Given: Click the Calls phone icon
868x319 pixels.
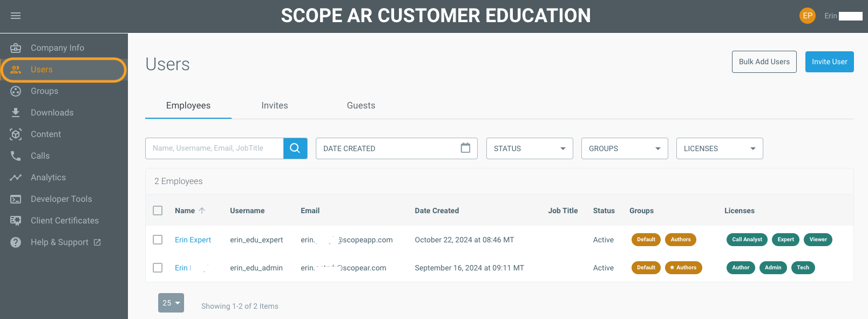Looking at the screenshot, I should [x=16, y=156].
